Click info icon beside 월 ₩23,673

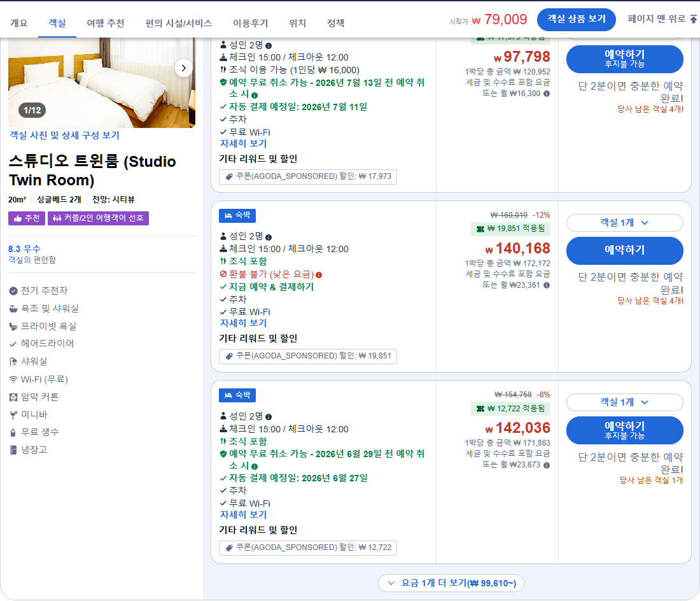pos(547,465)
